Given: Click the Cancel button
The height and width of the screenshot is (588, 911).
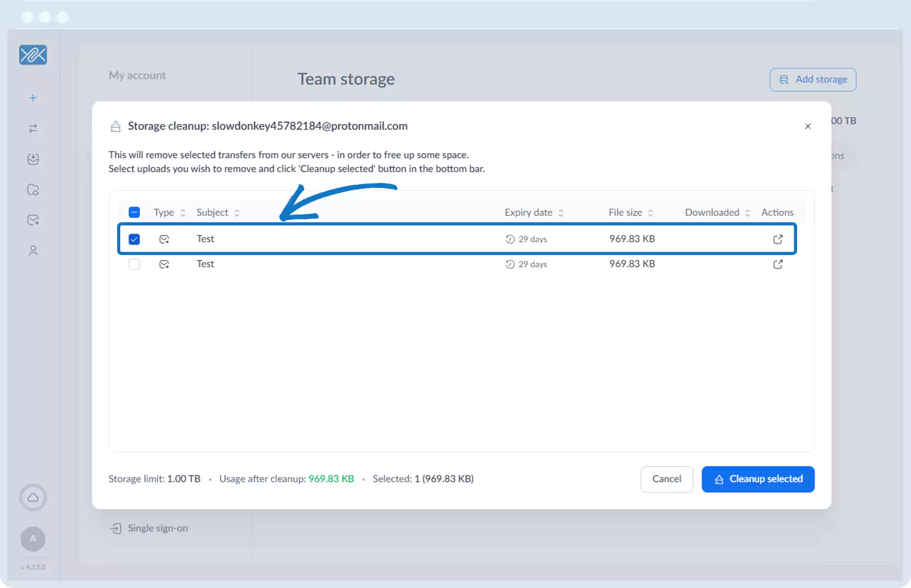Looking at the screenshot, I should [x=666, y=479].
